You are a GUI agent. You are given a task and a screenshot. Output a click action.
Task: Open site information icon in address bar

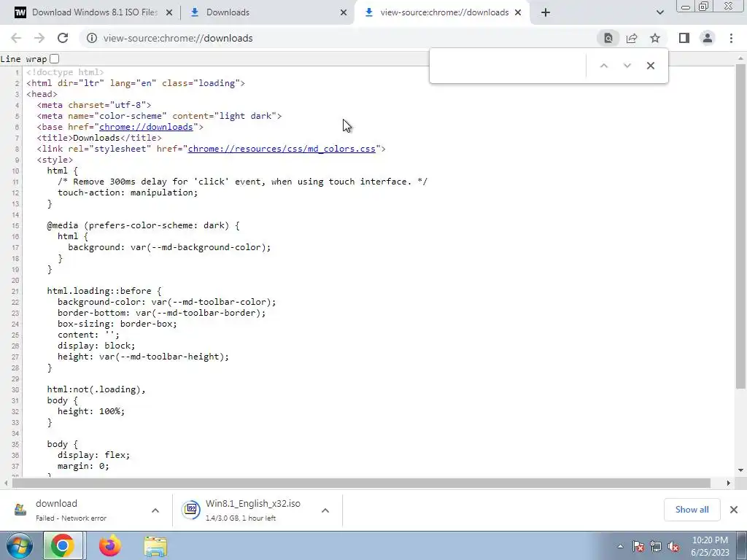pyautogui.click(x=92, y=38)
